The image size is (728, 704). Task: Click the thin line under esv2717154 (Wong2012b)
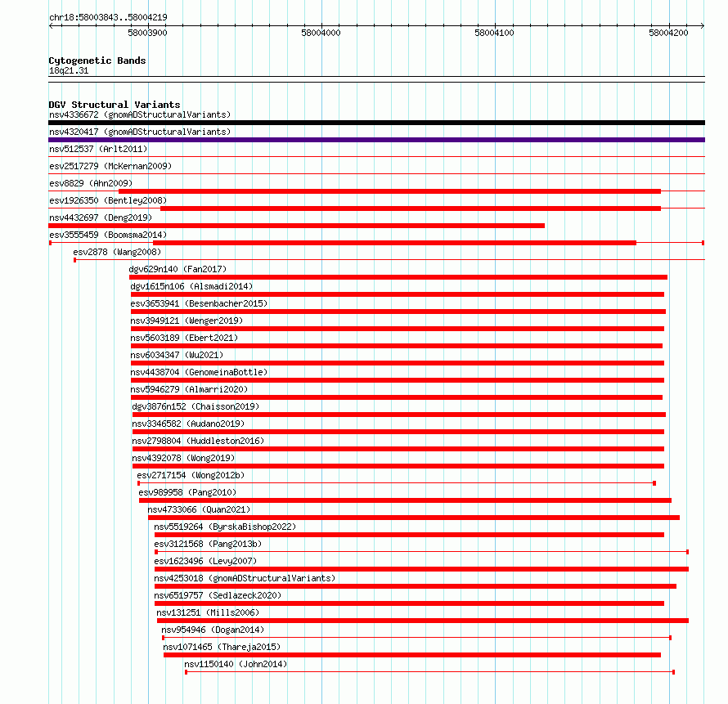click(397, 483)
